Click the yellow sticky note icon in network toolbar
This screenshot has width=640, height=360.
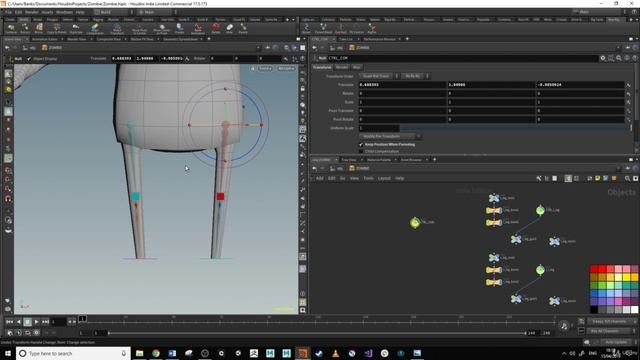tap(598, 178)
